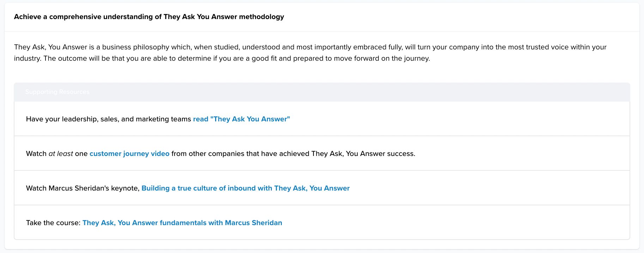
Task: Open the customer journey video link
Action: (x=129, y=154)
